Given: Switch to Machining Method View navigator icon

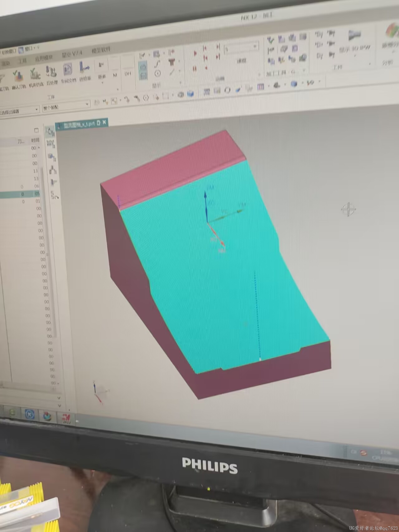Looking at the screenshot, I should pos(53,170).
